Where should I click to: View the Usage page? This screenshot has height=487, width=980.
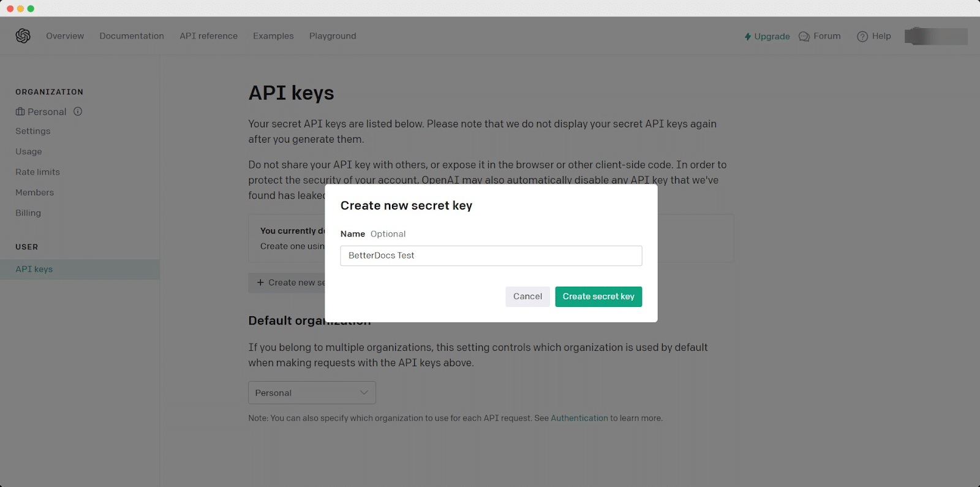point(28,151)
